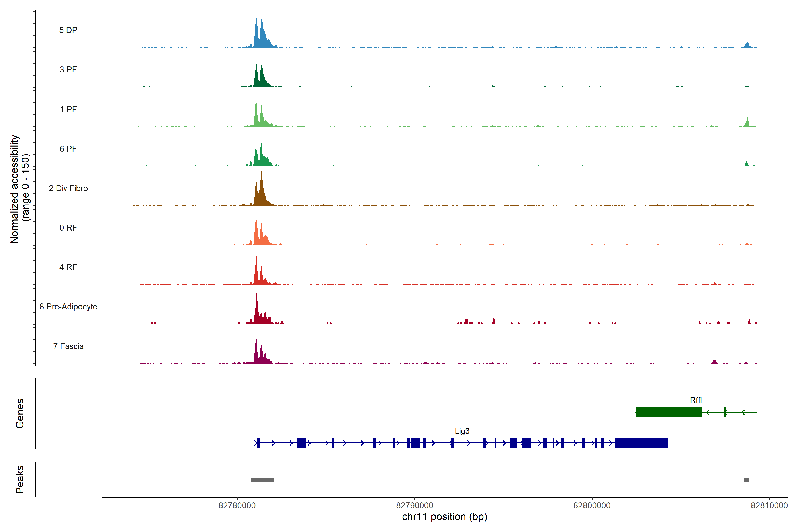Click the Genes panel label

20,414
